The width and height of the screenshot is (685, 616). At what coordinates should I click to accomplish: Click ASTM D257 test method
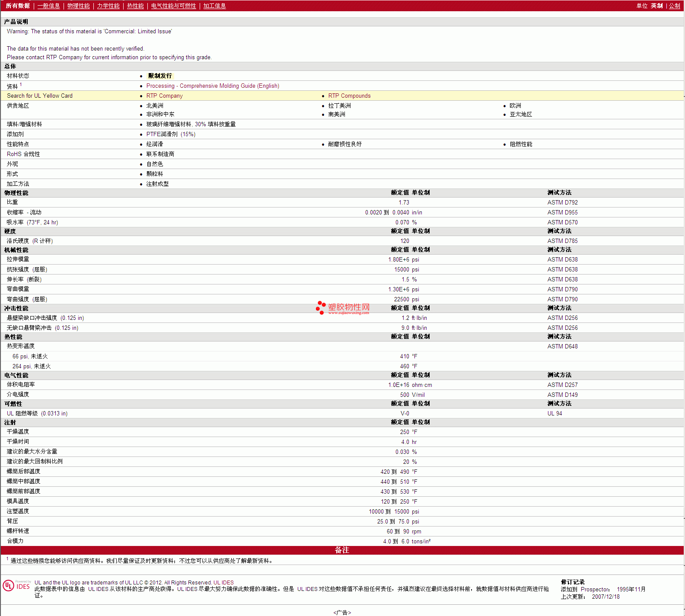point(562,385)
